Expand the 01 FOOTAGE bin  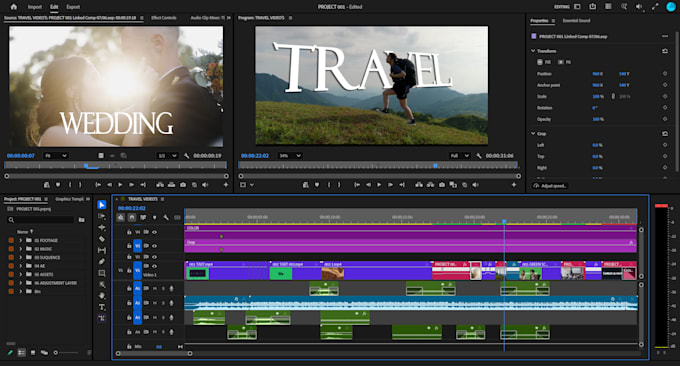pos(20,240)
